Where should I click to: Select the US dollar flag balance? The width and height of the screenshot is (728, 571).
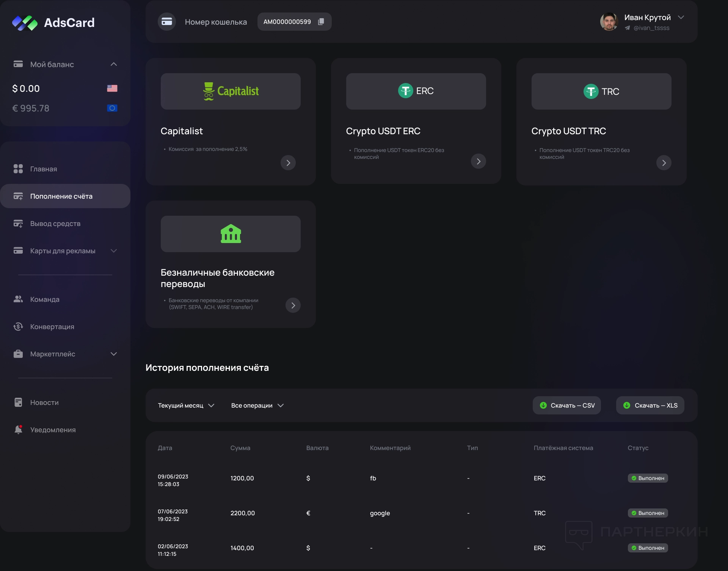click(x=112, y=88)
